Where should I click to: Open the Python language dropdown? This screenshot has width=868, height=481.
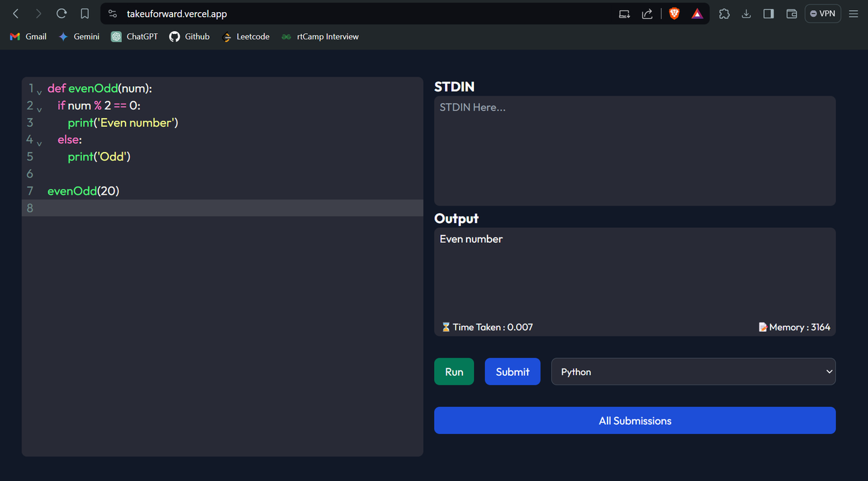(694, 372)
